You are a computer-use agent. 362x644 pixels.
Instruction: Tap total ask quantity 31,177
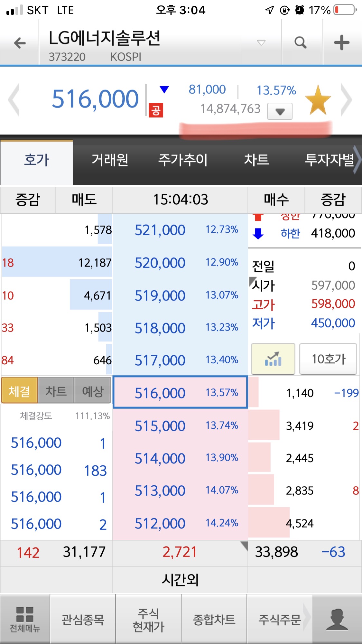tap(84, 552)
